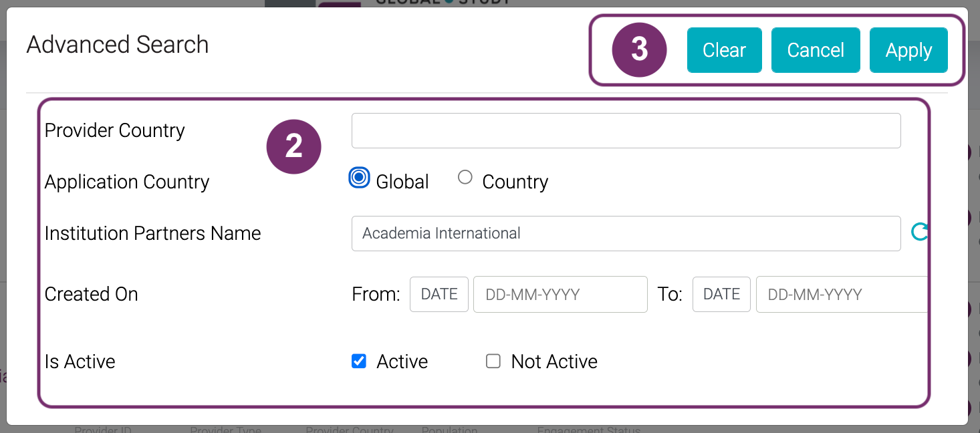Screen dimensions: 980x433
Task: Click the Institution Partners Name text field
Action: pos(626,233)
